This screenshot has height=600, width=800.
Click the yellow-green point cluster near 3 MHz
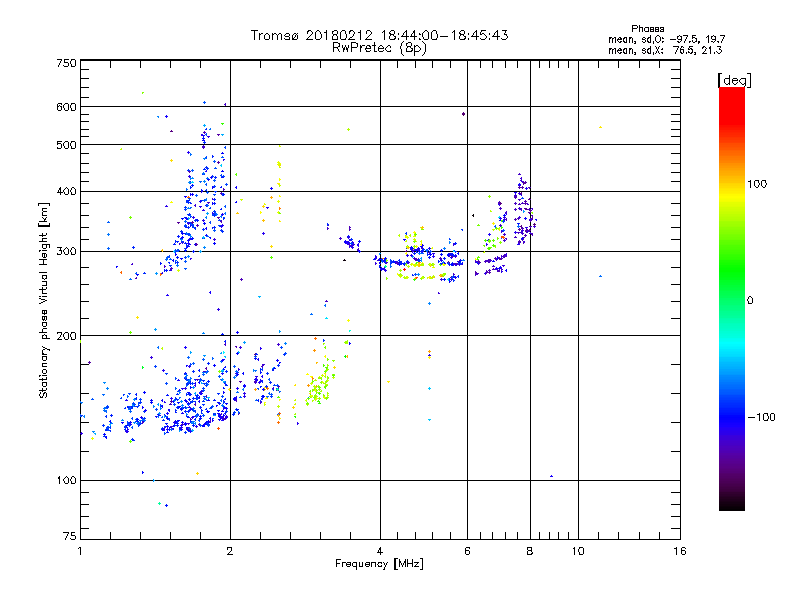pyautogui.click(x=320, y=384)
